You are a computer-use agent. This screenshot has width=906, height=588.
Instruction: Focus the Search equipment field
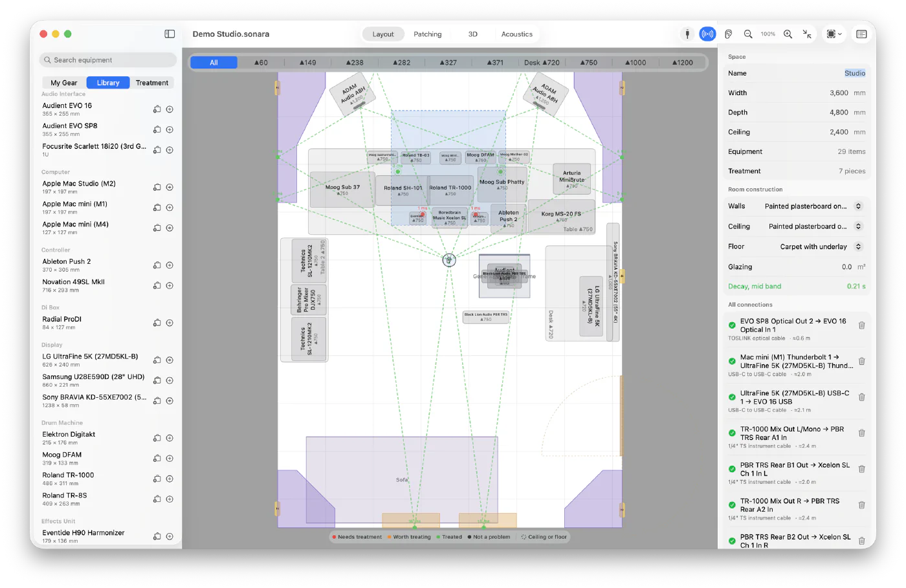(x=108, y=60)
